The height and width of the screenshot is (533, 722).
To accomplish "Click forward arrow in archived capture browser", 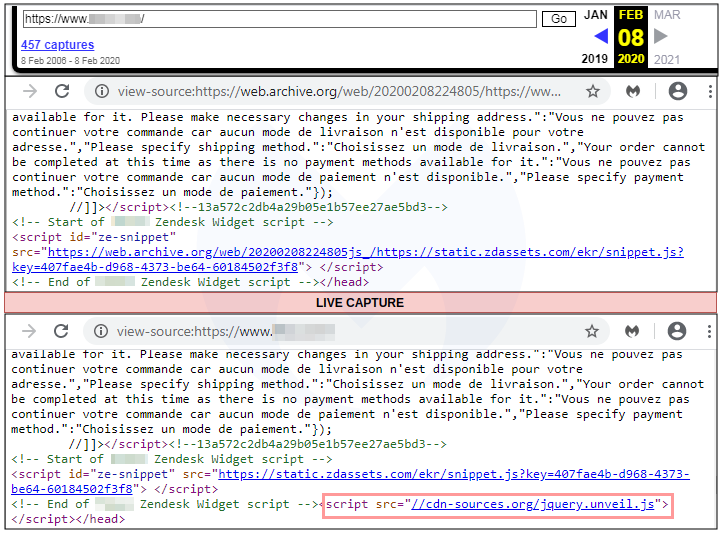I will 30,92.
